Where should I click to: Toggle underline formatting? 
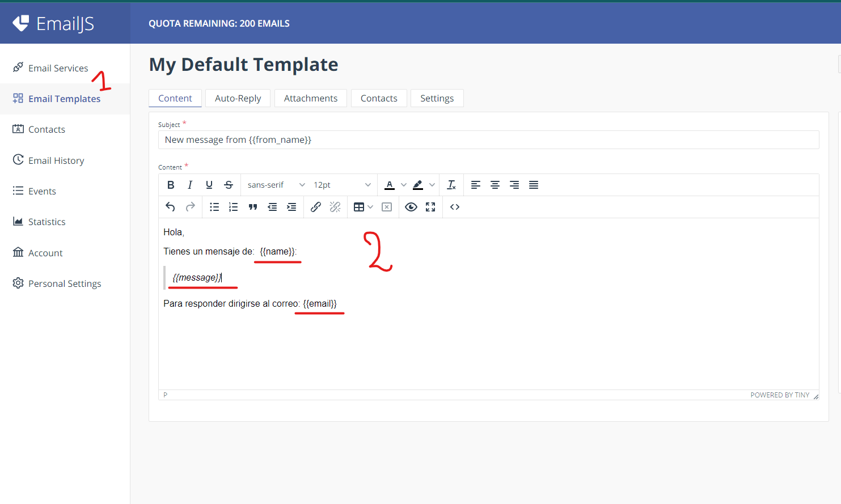pos(209,185)
